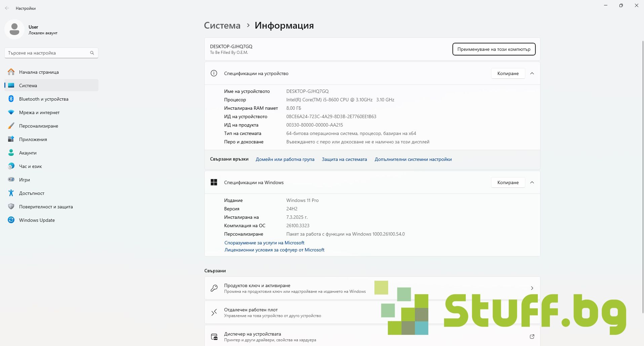The width and height of the screenshot is (644, 346).
Task: Click the Поверителност и защита shield icon
Action: [11, 207]
